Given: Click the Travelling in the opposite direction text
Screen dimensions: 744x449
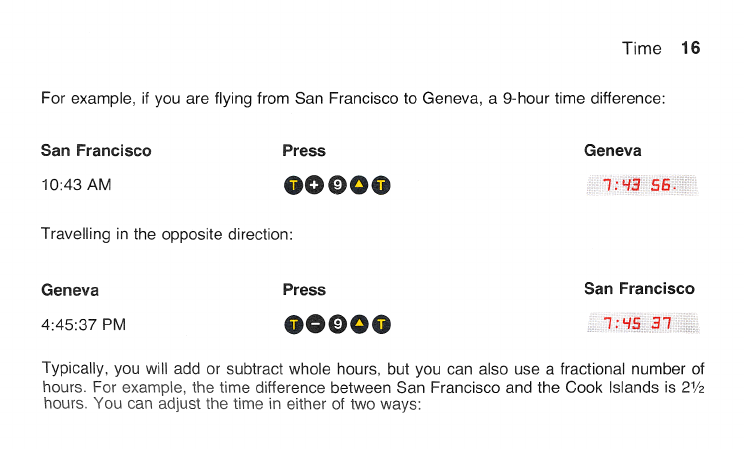Looking at the screenshot, I should tap(167, 234).
